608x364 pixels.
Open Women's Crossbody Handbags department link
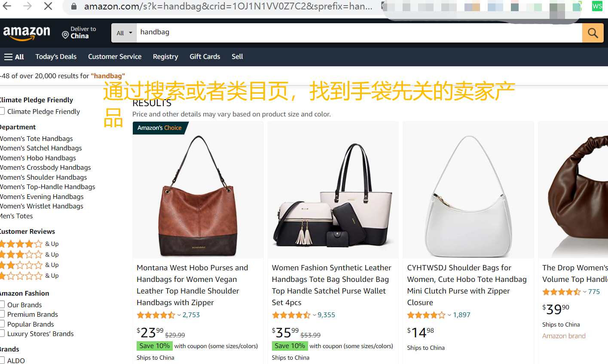pos(46,168)
